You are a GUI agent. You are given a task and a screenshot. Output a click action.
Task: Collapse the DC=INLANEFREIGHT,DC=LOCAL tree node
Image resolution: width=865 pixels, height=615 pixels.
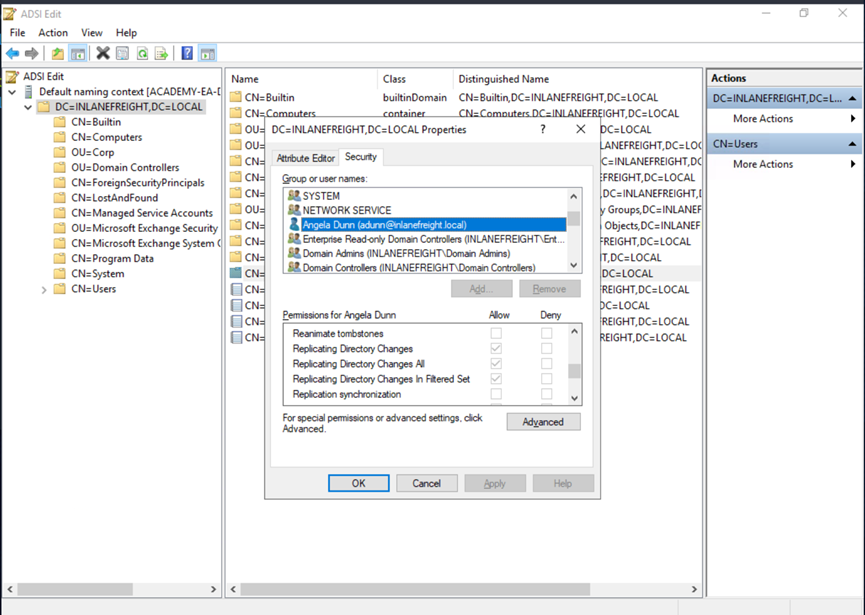(28, 107)
